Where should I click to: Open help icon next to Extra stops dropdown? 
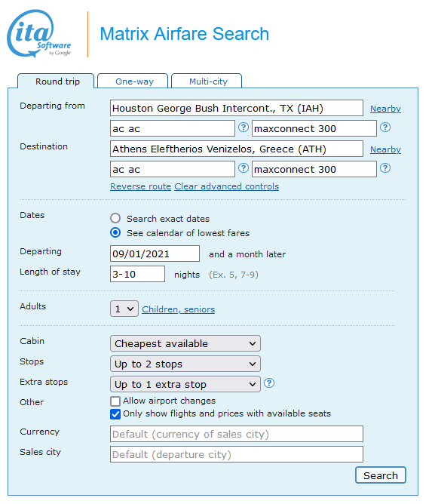(x=269, y=383)
